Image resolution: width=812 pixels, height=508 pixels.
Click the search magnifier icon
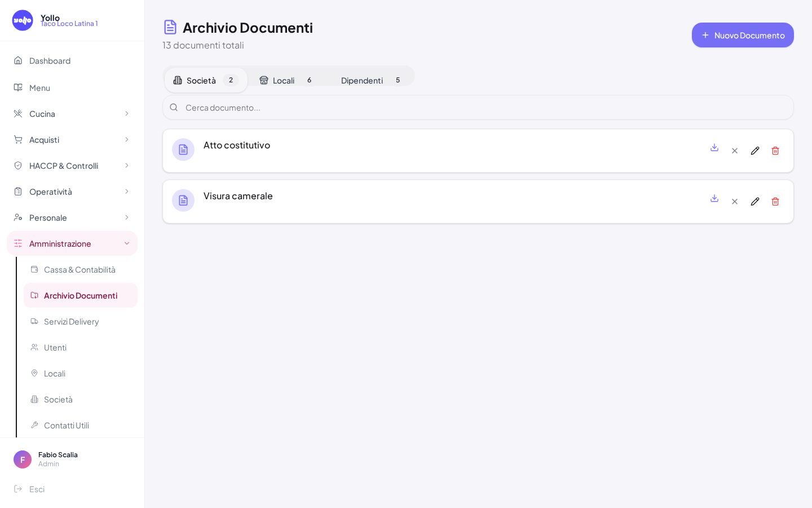pyautogui.click(x=174, y=107)
